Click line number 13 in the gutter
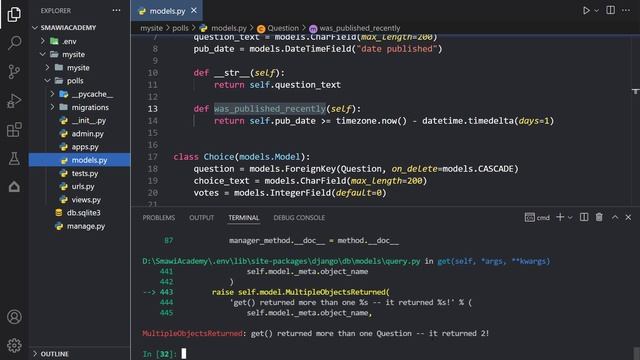 (x=153, y=109)
